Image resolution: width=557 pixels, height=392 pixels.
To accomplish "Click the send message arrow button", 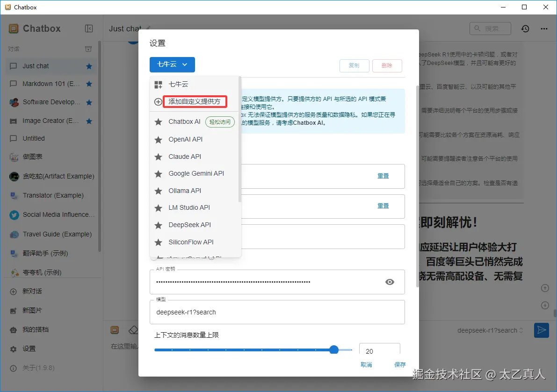I will pyautogui.click(x=542, y=330).
